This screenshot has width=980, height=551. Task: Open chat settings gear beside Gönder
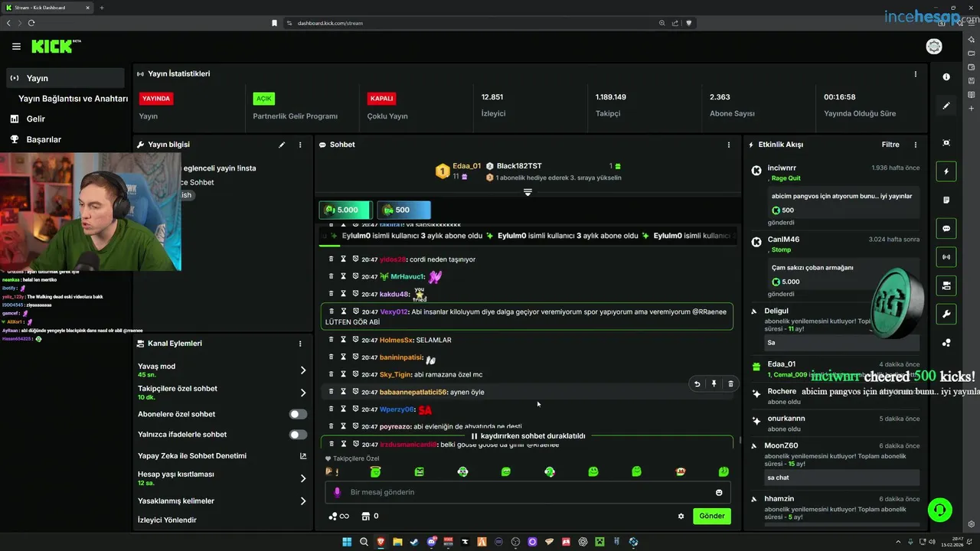click(x=681, y=516)
